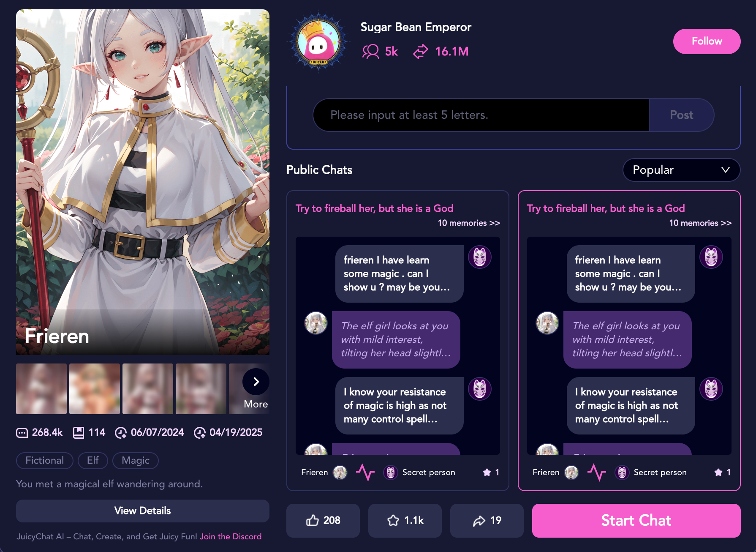Click the repost arrows icon beside 16.1M
Viewport: 756px width, 552px height.
421,52
